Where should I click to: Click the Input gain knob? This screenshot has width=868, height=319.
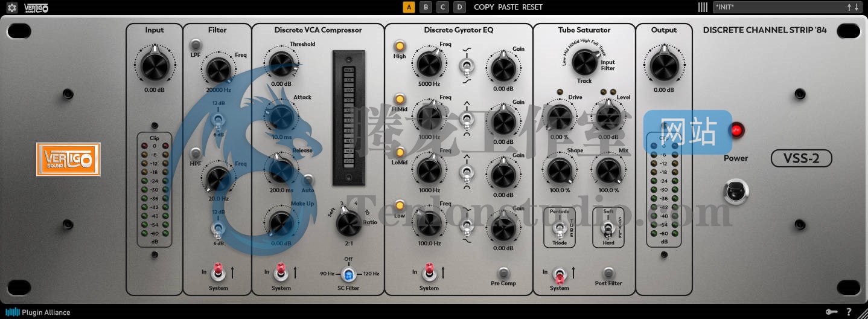tap(155, 65)
